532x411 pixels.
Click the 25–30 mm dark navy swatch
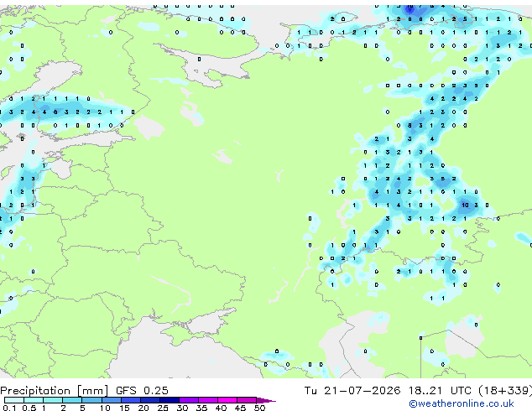(169, 400)
